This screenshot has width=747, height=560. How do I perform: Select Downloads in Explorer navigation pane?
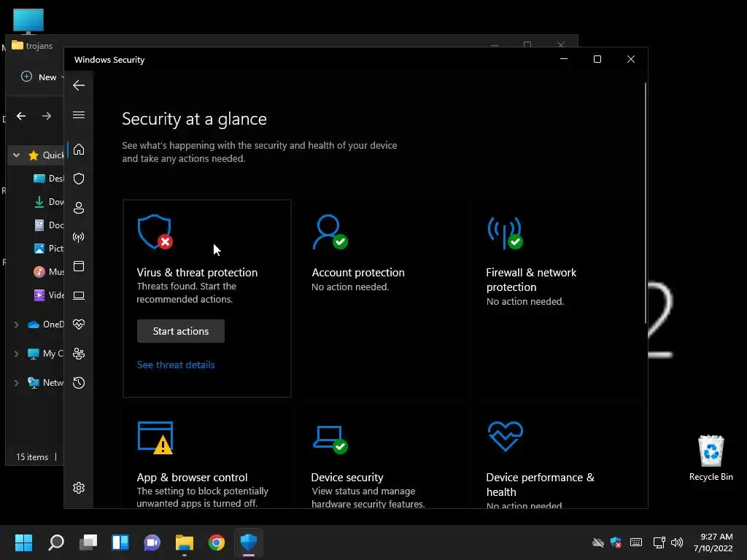(x=47, y=202)
